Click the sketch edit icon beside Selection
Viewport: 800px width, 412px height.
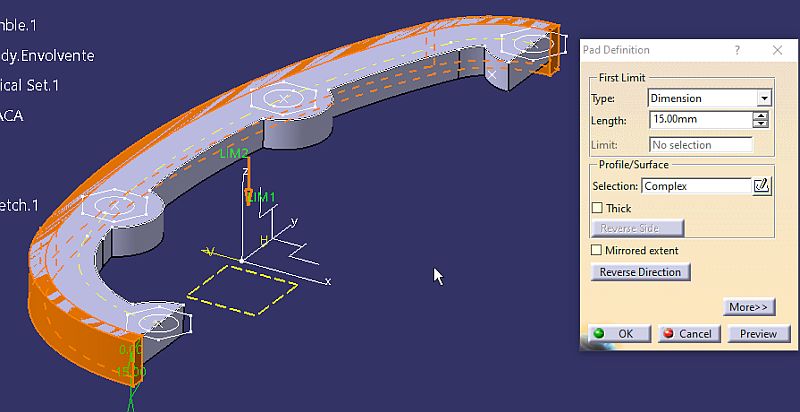[x=762, y=185]
